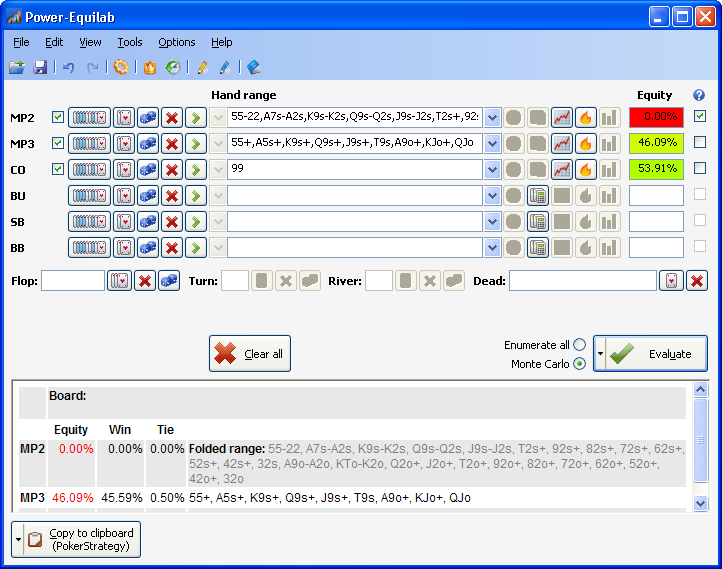Uncheck MP3 player checkbox
The height and width of the screenshot is (569, 722).
tap(58, 143)
